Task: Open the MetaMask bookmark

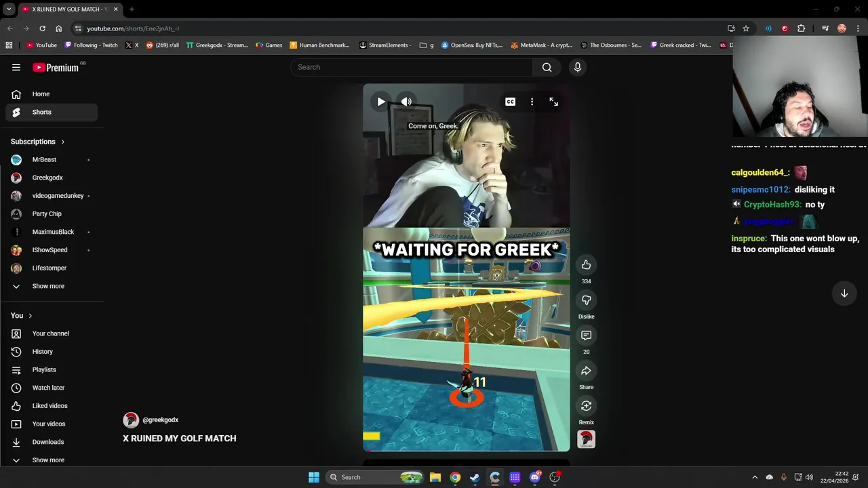Action: click(541, 45)
